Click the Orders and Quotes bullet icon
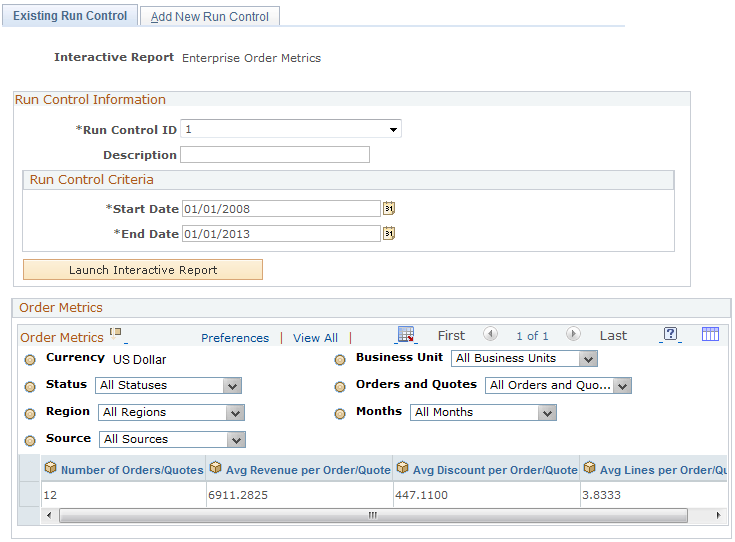Screen dimensions: 735x542 (x=340, y=387)
